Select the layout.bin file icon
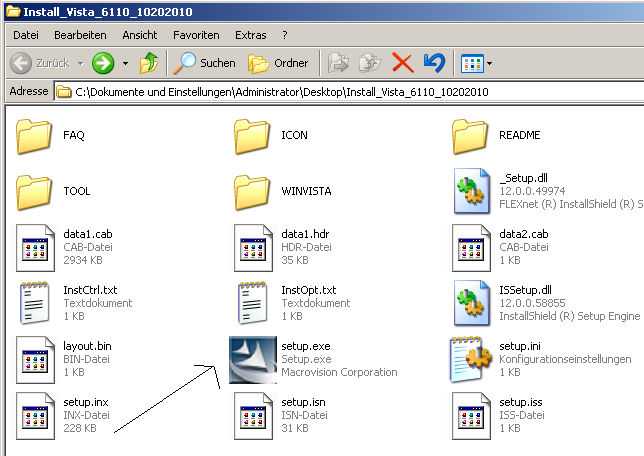Image resolution: width=644 pixels, height=456 pixels. click(35, 360)
